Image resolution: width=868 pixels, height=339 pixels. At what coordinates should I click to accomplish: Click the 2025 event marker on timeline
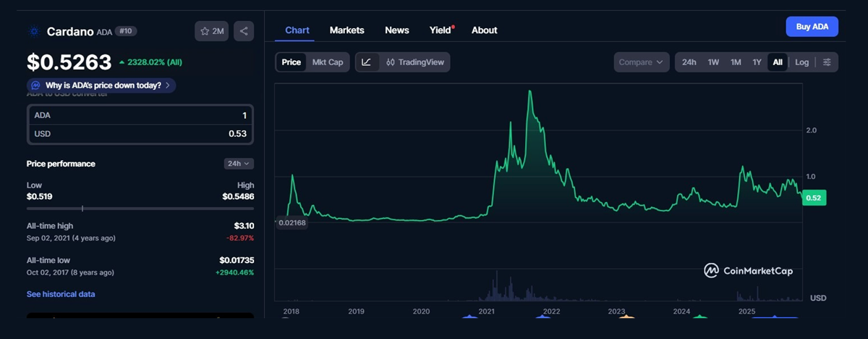click(774, 317)
